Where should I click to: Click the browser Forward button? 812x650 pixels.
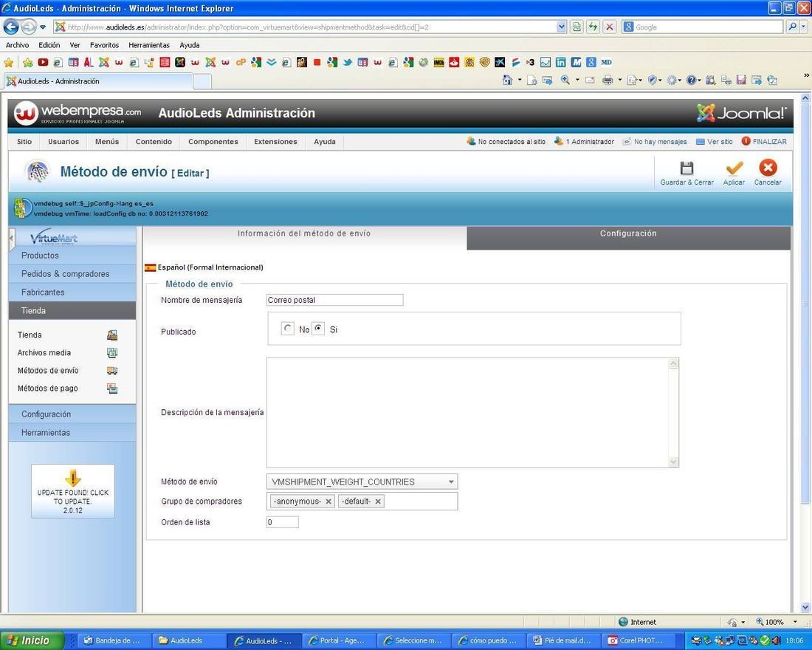[29, 27]
